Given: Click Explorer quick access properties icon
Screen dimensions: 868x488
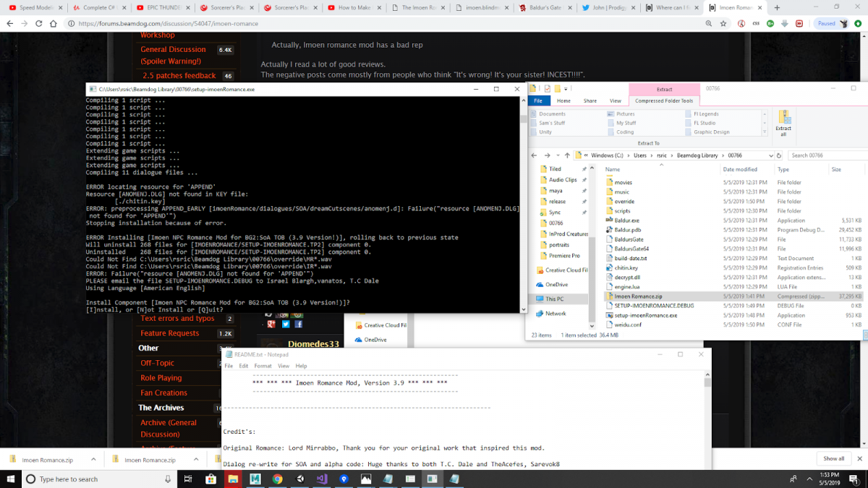Looking at the screenshot, I should pyautogui.click(x=548, y=88).
